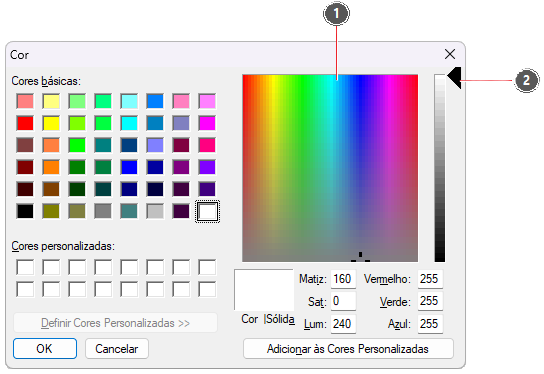Close the Cor dialog

coord(450,54)
